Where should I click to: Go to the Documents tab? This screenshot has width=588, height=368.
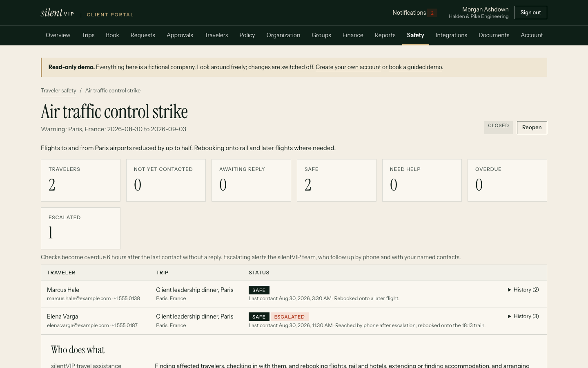tap(494, 35)
